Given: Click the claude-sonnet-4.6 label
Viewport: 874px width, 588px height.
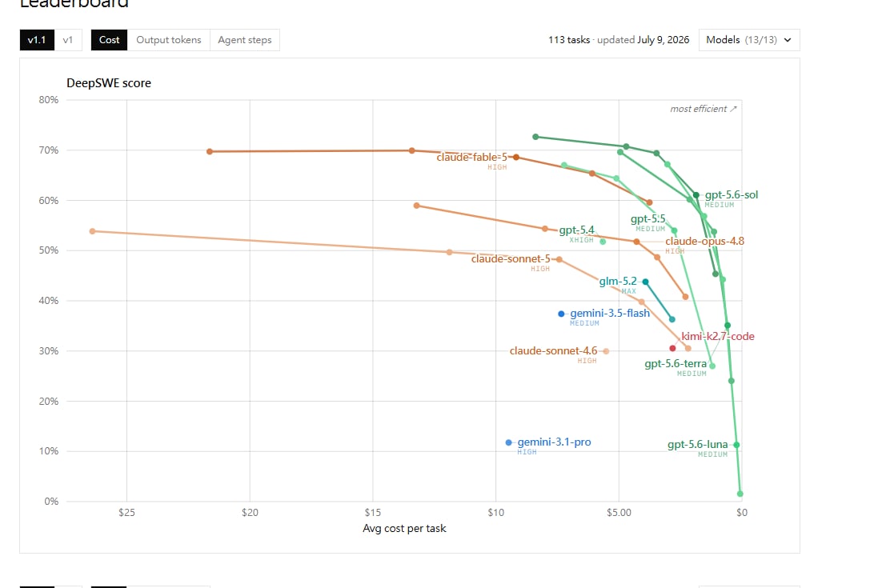Looking at the screenshot, I should 554,350.
